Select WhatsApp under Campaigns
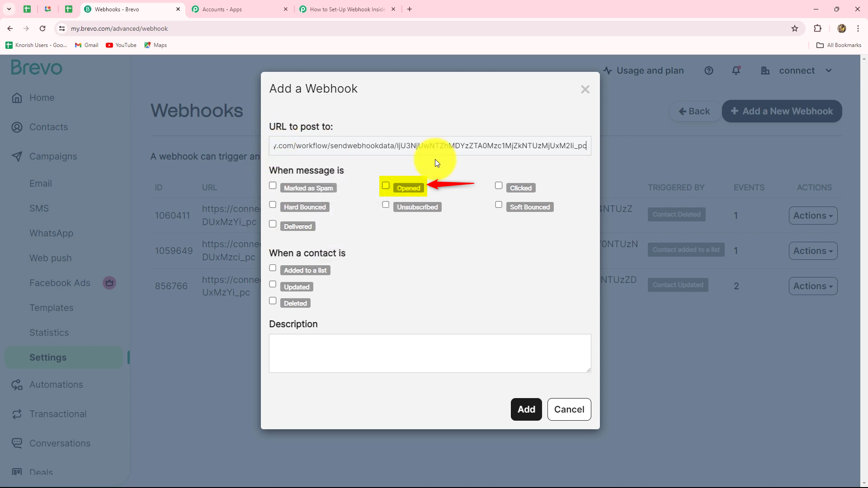Image resolution: width=868 pixels, height=488 pixels. (51, 233)
